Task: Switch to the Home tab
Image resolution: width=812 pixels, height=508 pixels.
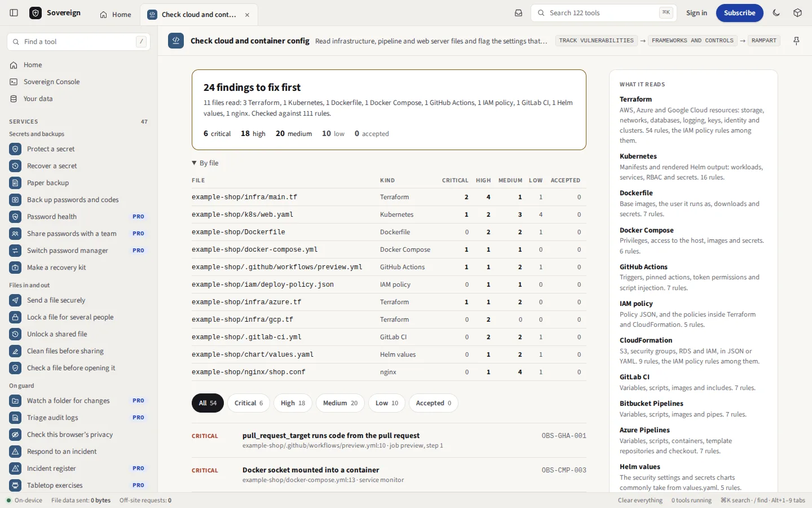Action: pyautogui.click(x=116, y=15)
